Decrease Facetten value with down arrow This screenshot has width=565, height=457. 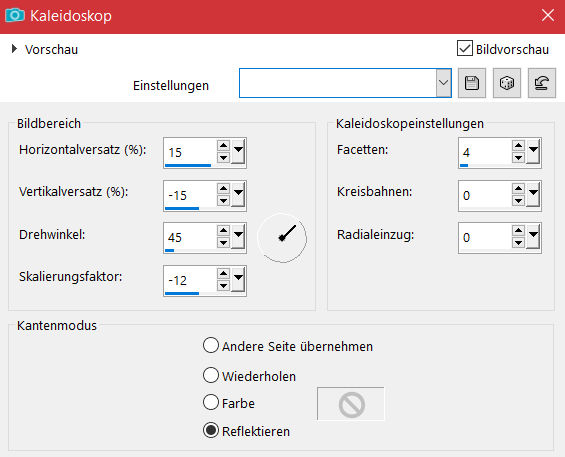[518, 157]
